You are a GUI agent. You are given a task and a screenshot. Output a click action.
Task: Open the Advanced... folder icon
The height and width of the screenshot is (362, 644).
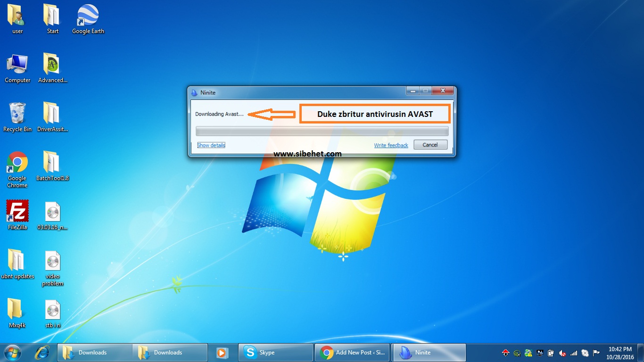(x=52, y=68)
